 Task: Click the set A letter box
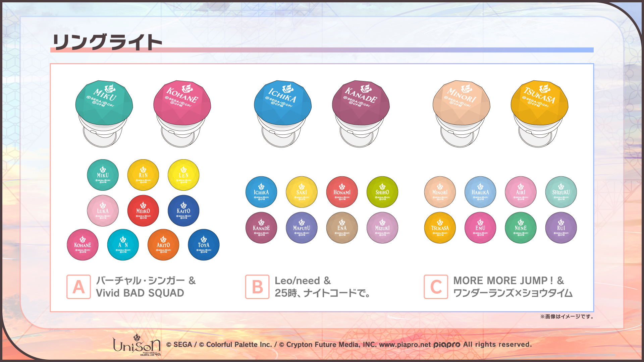point(78,287)
